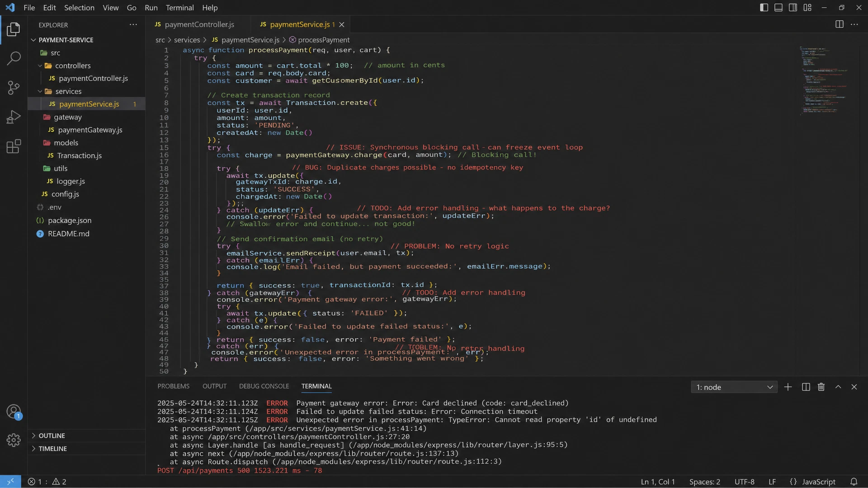This screenshot has height=488, width=868.
Task: Open notifications bell in status bar
Action: coord(854,482)
